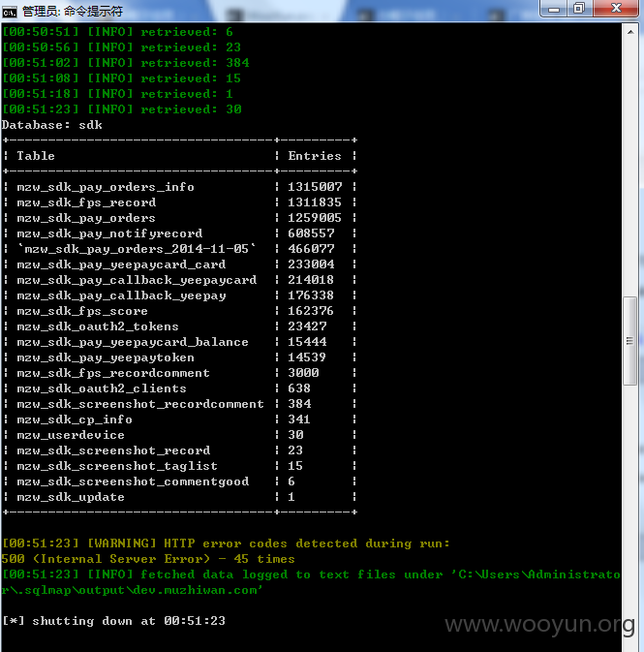Click entries value 466077

tap(311, 249)
